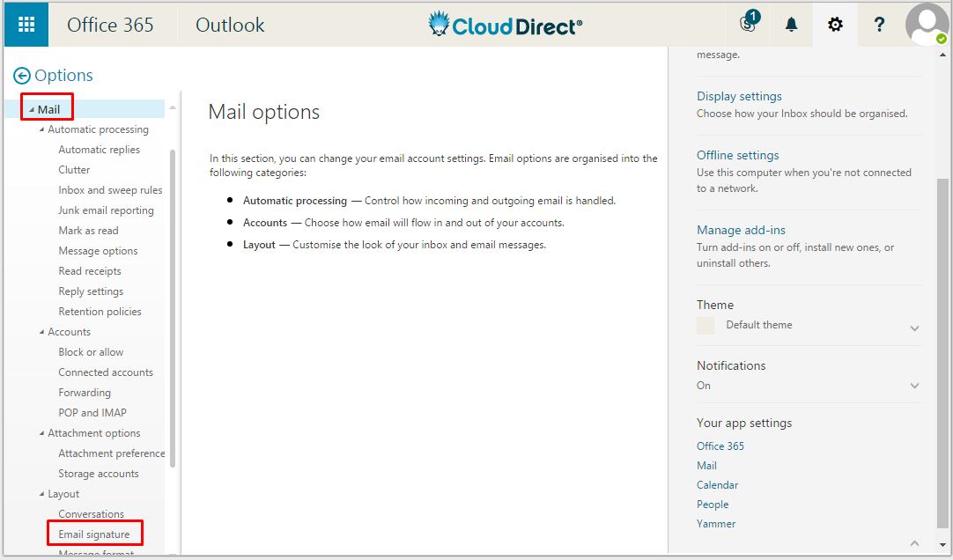Collapse the Mail tree node
Screen dimensions: 953x560
pyautogui.click(x=31, y=110)
